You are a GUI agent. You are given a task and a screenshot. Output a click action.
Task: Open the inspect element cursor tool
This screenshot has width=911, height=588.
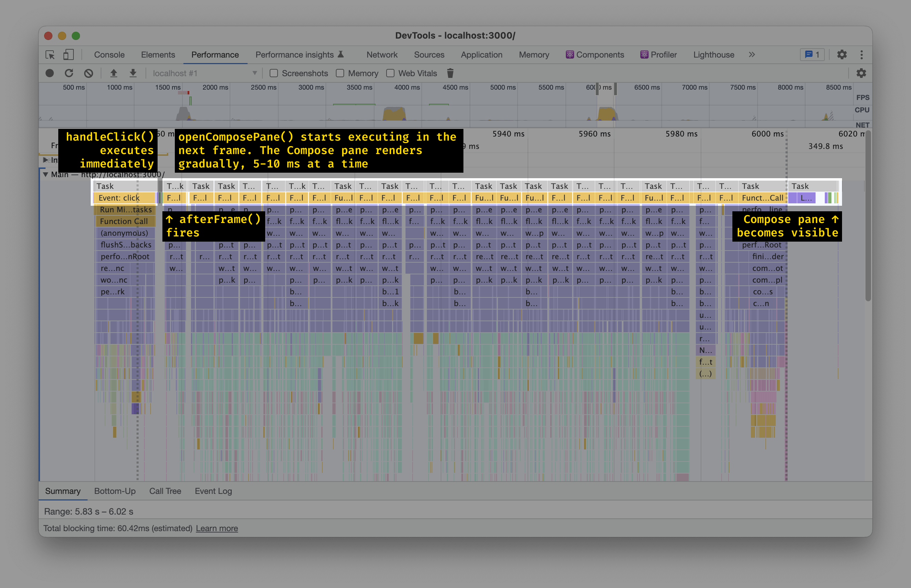[x=50, y=55]
